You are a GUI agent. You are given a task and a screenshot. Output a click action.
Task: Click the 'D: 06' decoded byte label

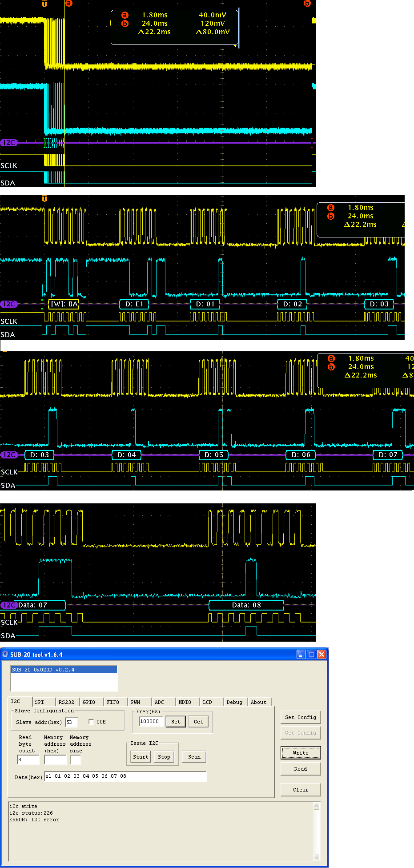[x=301, y=455]
